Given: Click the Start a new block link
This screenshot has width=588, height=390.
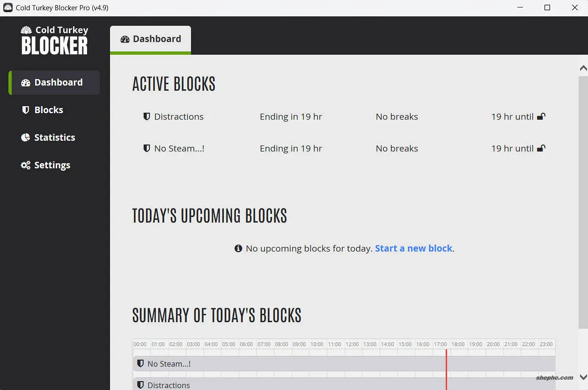Looking at the screenshot, I should pos(414,248).
